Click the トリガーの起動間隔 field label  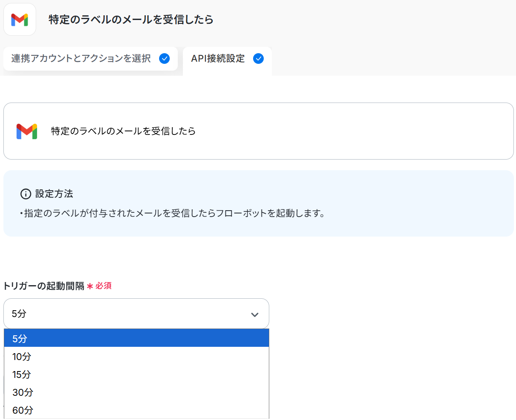coord(44,286)
